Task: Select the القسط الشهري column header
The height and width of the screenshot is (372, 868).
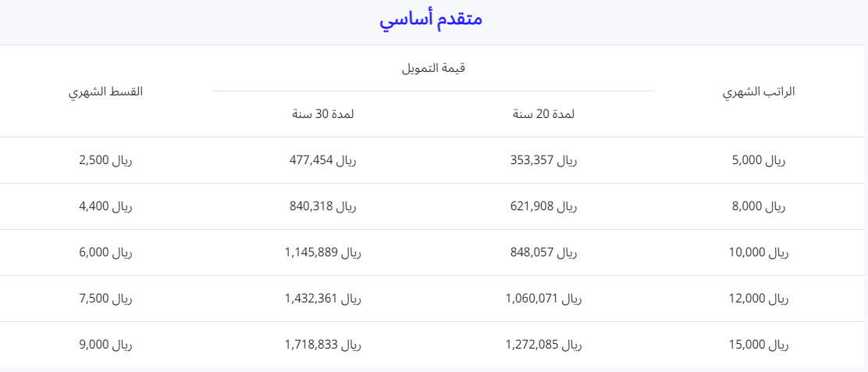Action: click(105, 92)
